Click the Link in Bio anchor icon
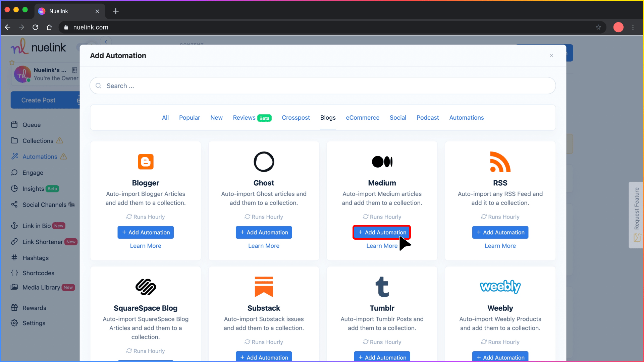The image size is (644, 362). point(14,226)
